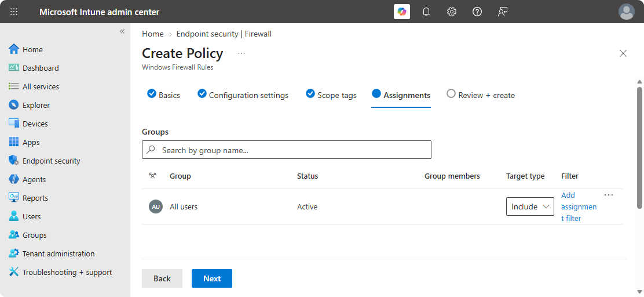Open Copilot from the header

(x=402, y=12)
